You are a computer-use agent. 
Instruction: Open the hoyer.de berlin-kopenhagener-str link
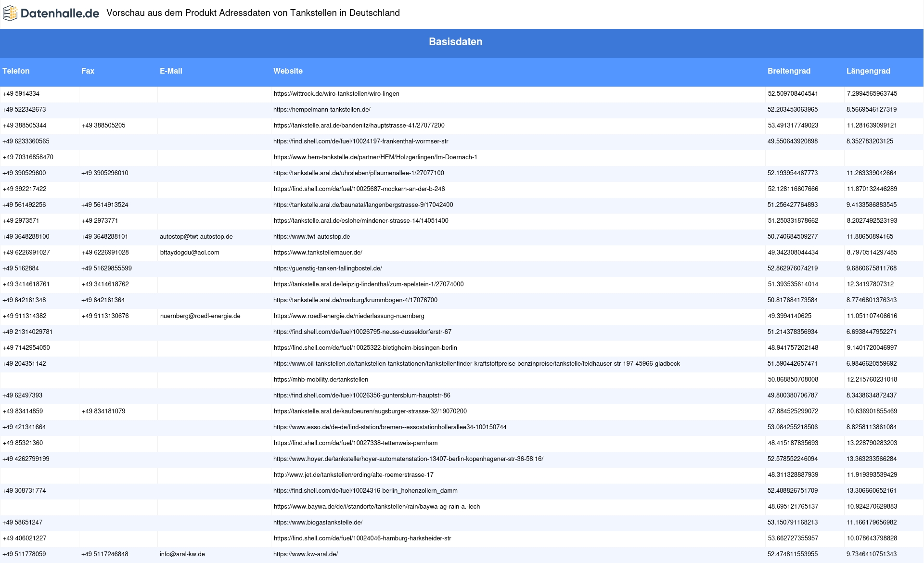408,459
